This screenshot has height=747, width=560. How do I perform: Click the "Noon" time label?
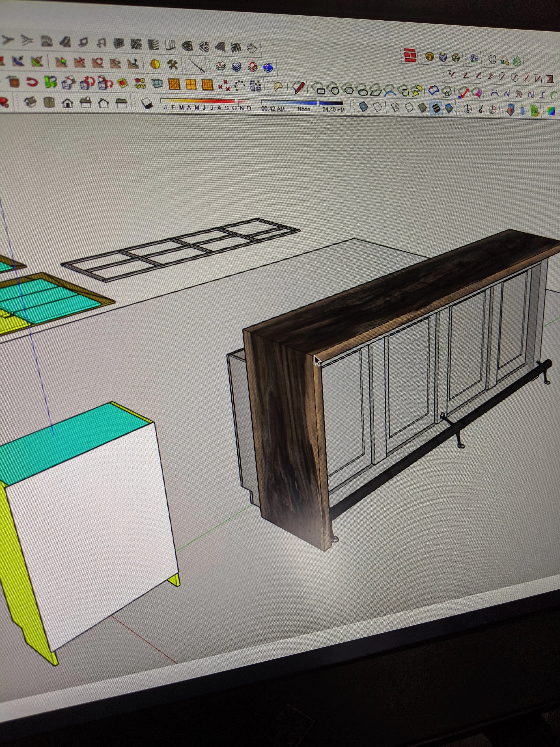tap(304, 109)
